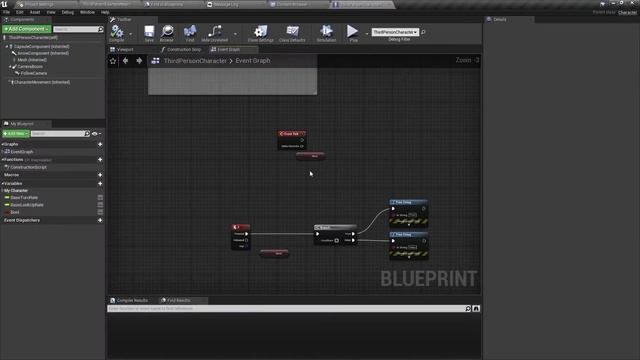This screenshot has height=360, width=640.
Task: Toggle Hide Unrelated in the toolbar
Action: click(x=215, y=31)
